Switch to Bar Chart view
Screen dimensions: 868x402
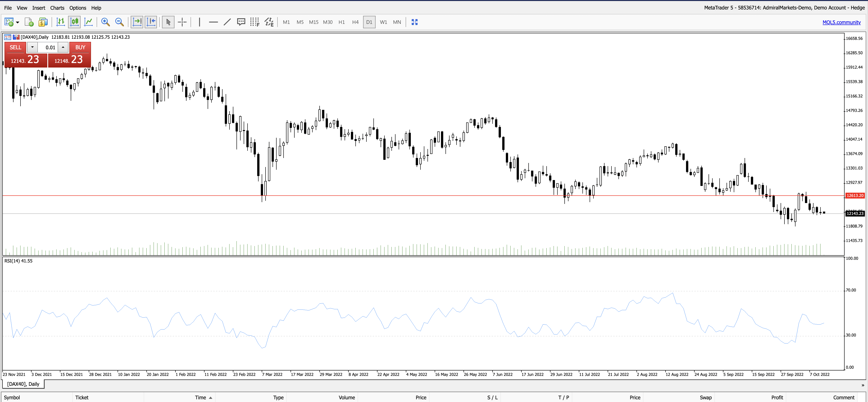[x=60, y=22]
